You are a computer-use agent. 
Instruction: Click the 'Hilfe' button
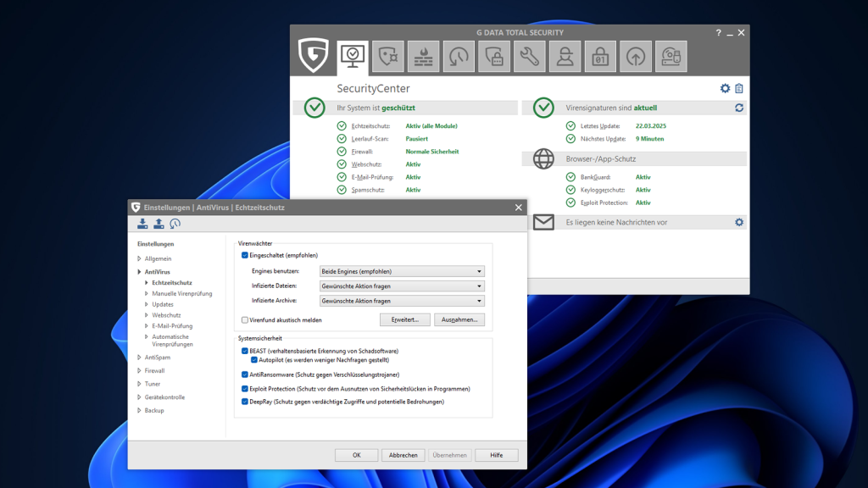[497, 455]
